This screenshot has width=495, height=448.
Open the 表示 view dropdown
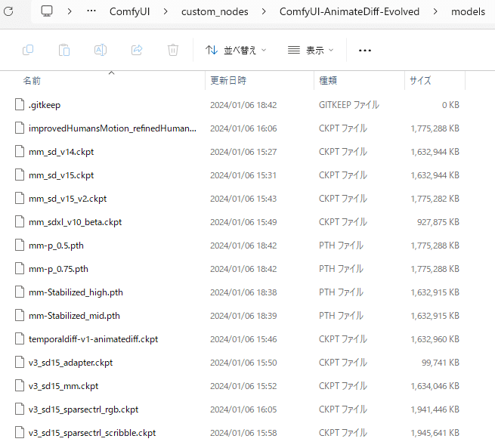pos(311,50)
